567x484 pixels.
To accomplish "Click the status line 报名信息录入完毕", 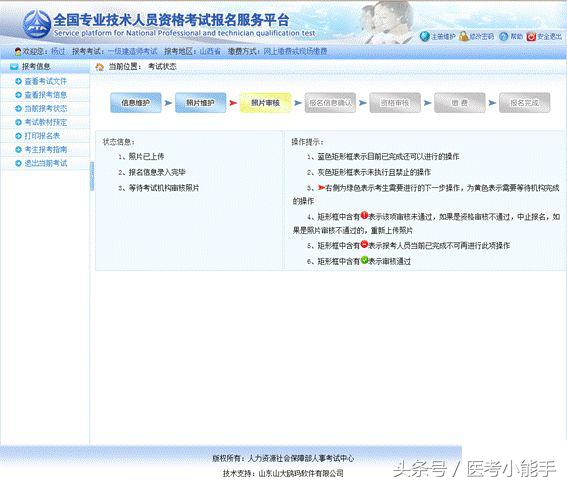I will (x=157, y=172).
